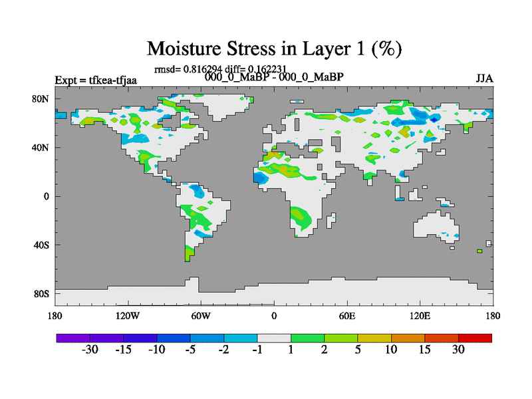Image resolution: width=532 pixels, height=399 pixels.
Task: Click the 120W longitude label
Action: pos(128,317)
